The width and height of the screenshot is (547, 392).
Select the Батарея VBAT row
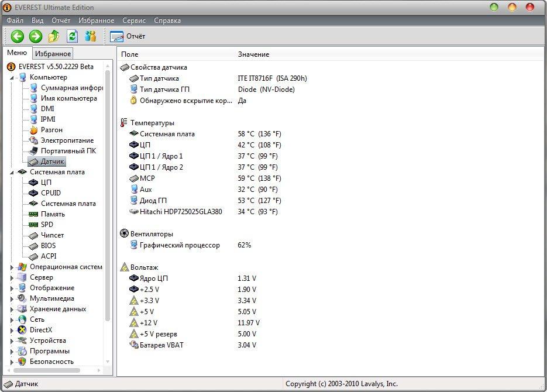pos(192,345)
